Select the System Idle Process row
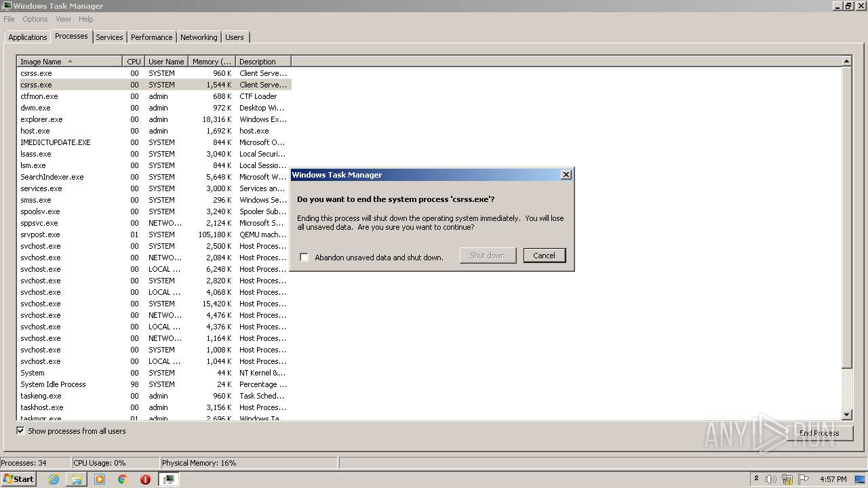This screenshot has height=488, width=868. [154, 384]
